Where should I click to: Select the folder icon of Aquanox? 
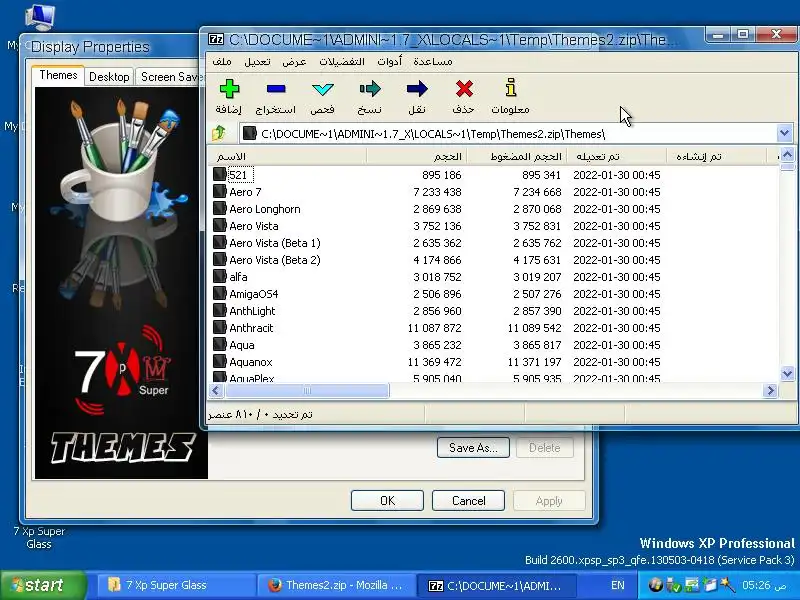click(x=220, y=362)
